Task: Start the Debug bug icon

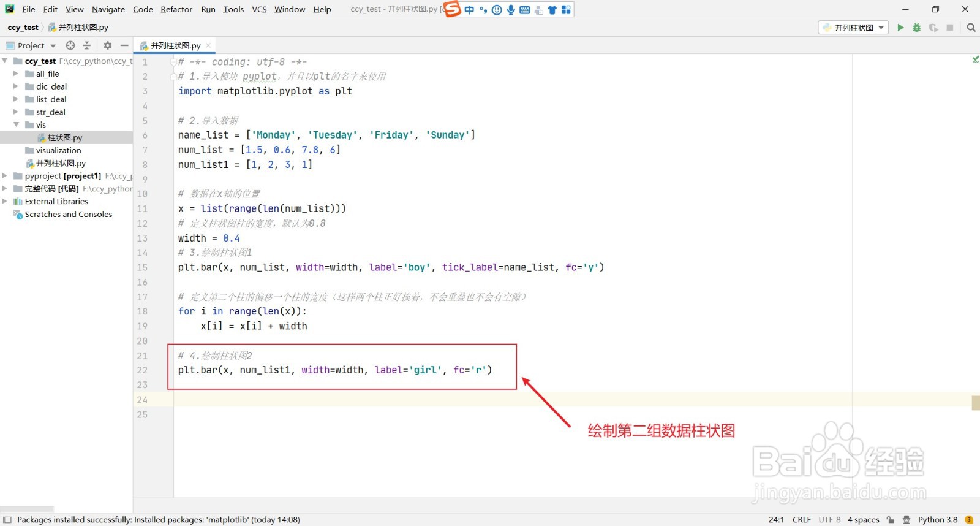Action: [917, 28]
